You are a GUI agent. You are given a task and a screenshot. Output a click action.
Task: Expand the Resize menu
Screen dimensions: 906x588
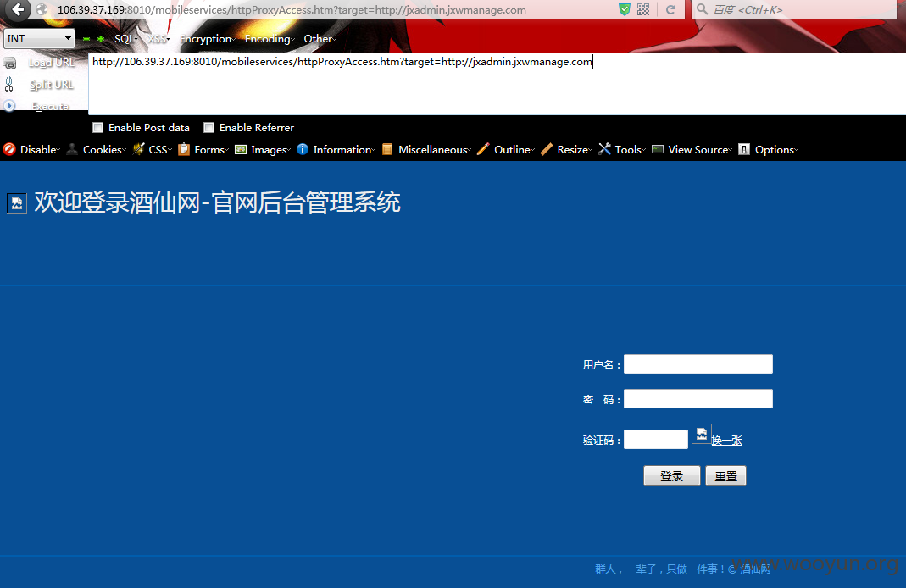575,150
